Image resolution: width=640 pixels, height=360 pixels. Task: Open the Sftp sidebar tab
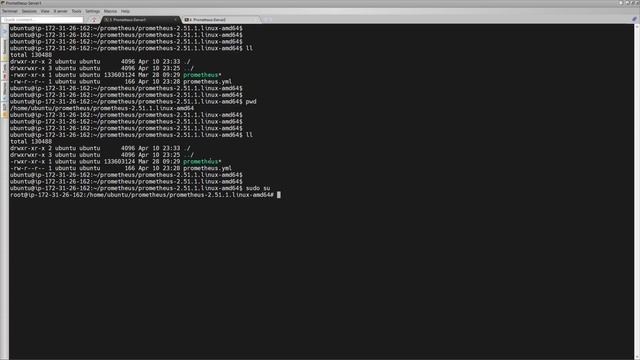(x=4, y=110)
